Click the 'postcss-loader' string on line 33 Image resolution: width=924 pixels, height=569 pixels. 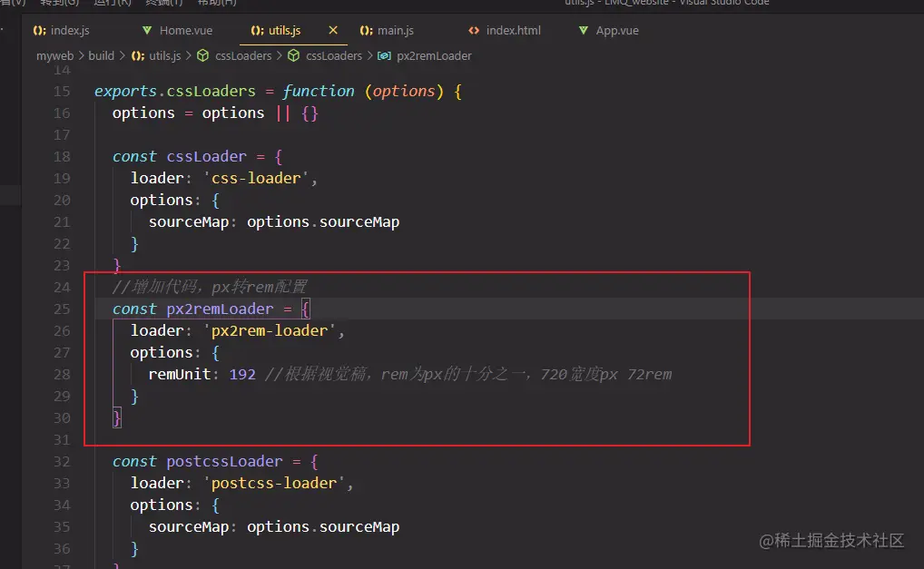[x=274, y=484]
